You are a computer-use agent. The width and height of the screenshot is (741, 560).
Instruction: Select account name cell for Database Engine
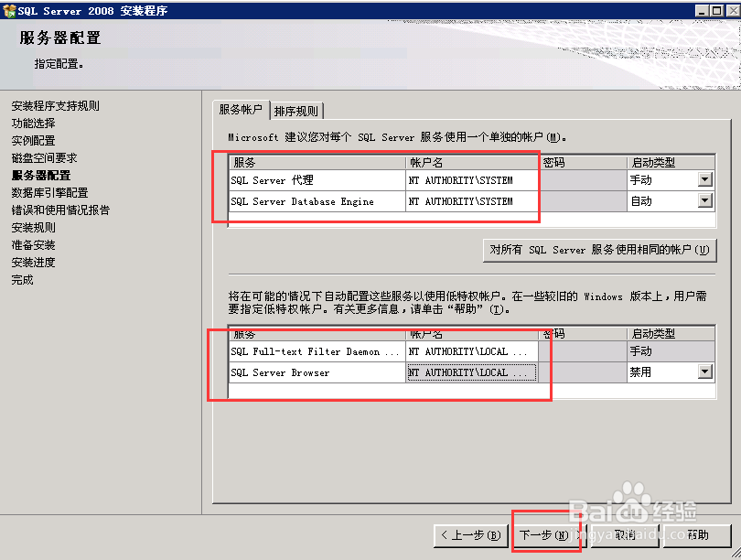pos(472,201)
